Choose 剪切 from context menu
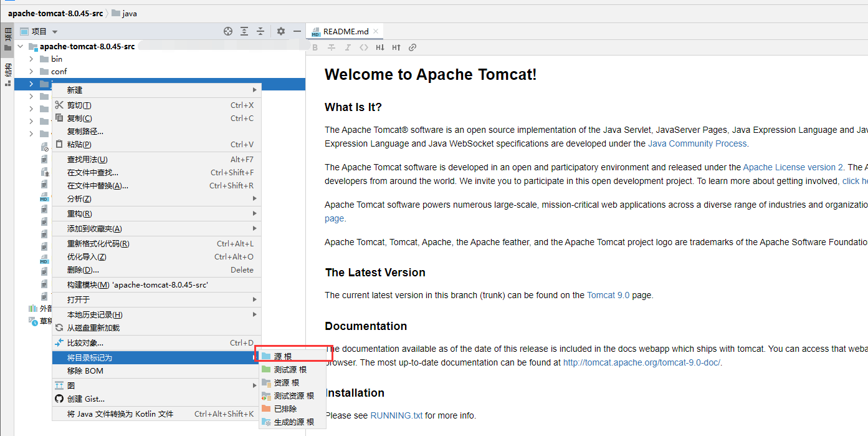This screenshot has width=868, height=436. coord(156,105)
